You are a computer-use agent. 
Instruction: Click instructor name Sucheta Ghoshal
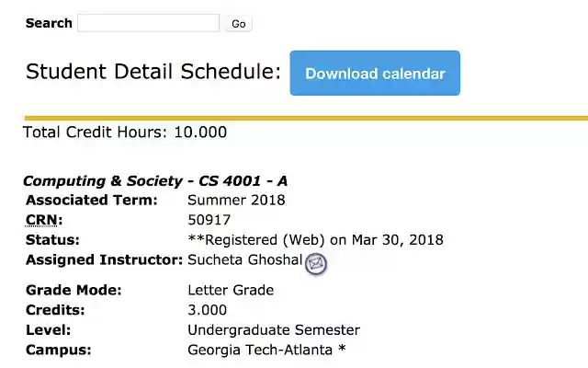click(x=244, y=260)
